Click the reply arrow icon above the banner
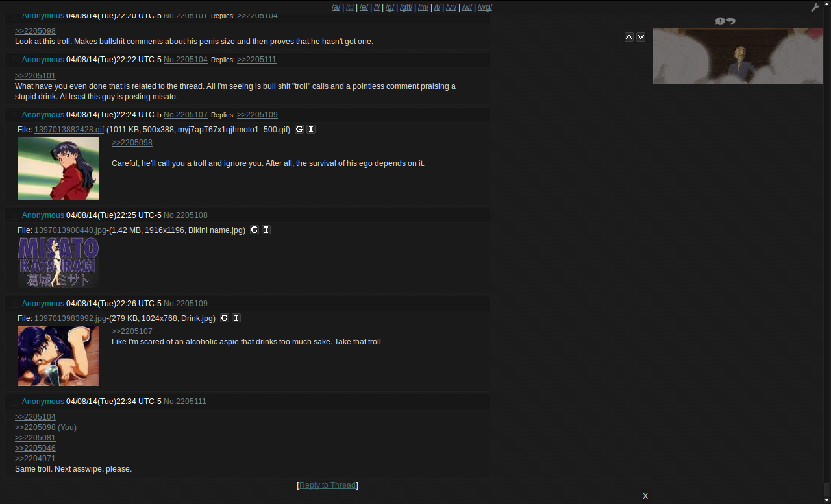831x504 pixels. 731,21
